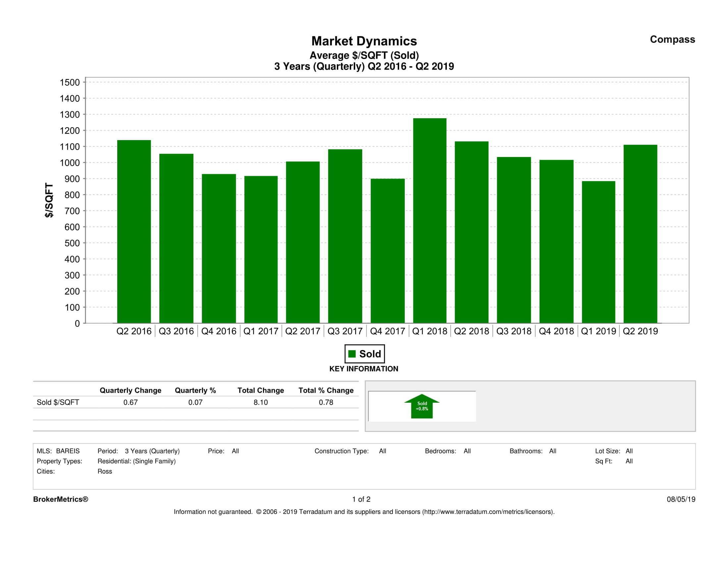The image size is (728, 563).
Task: Select the Q2 2016 bar
Action: [134, 231]
